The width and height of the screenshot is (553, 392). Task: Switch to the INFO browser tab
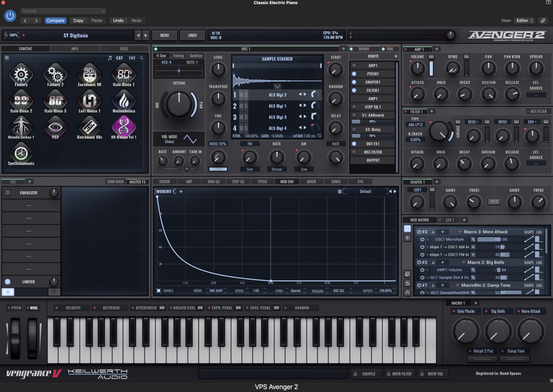pyautogui.click(x=75, y=48)
